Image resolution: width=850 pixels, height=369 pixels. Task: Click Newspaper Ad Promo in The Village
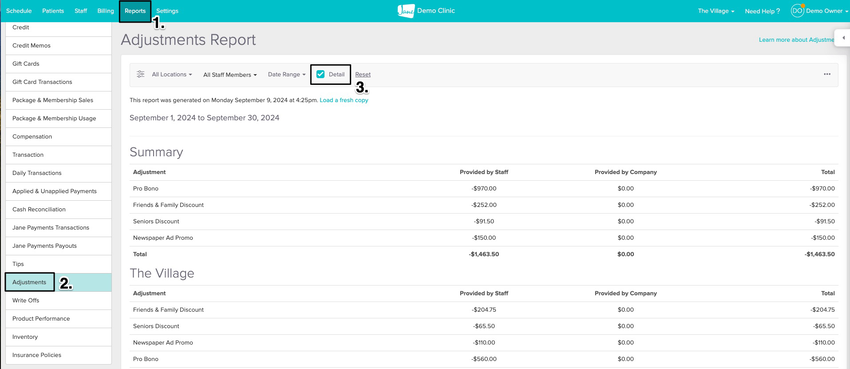163,342
